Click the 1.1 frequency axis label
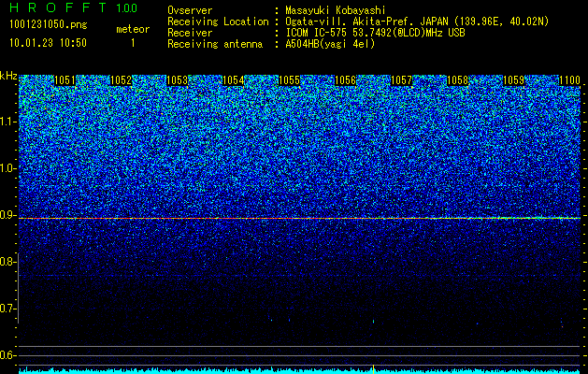This screenshot has height=374, width=588. 7,122
